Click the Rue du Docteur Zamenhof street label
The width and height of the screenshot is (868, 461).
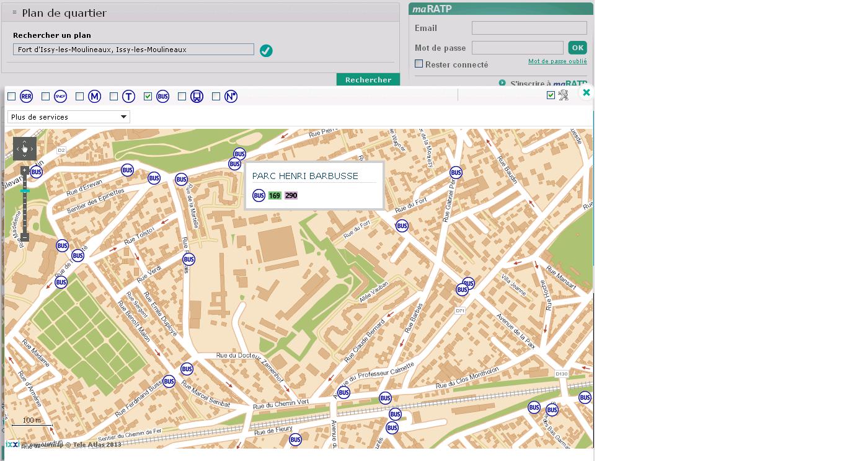click(x=250, y=367)
